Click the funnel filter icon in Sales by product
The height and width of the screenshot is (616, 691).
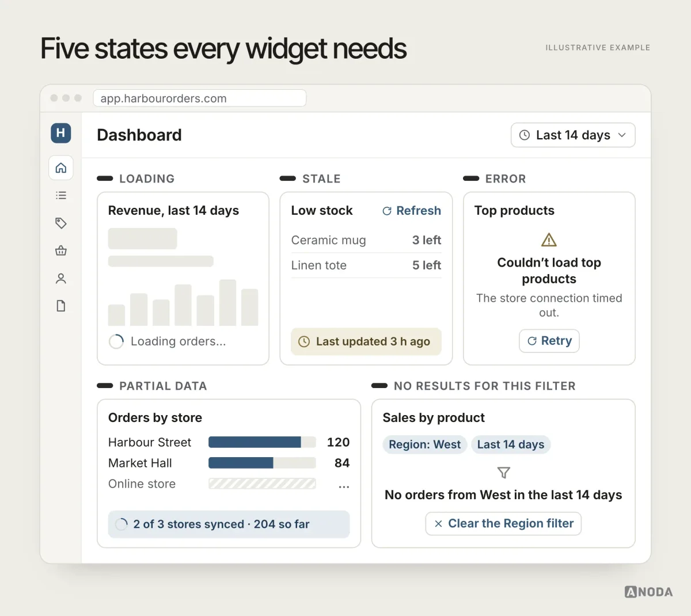click(504, 473)
